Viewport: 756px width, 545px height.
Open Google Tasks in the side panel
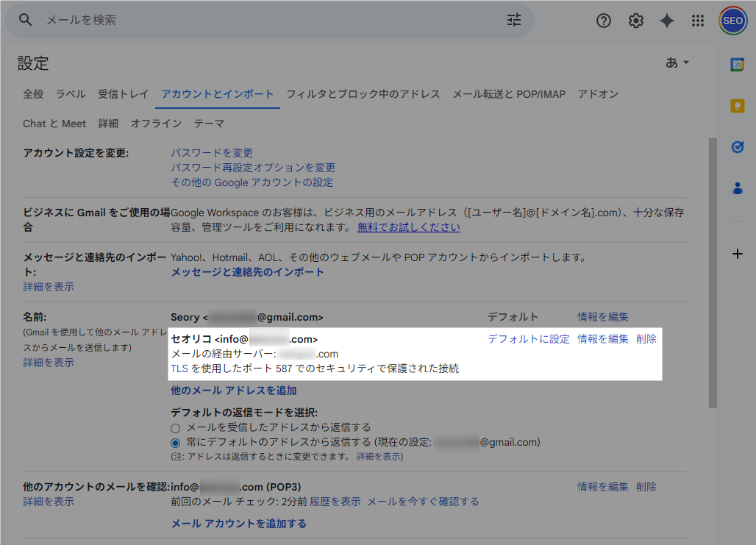click(738, 147)
